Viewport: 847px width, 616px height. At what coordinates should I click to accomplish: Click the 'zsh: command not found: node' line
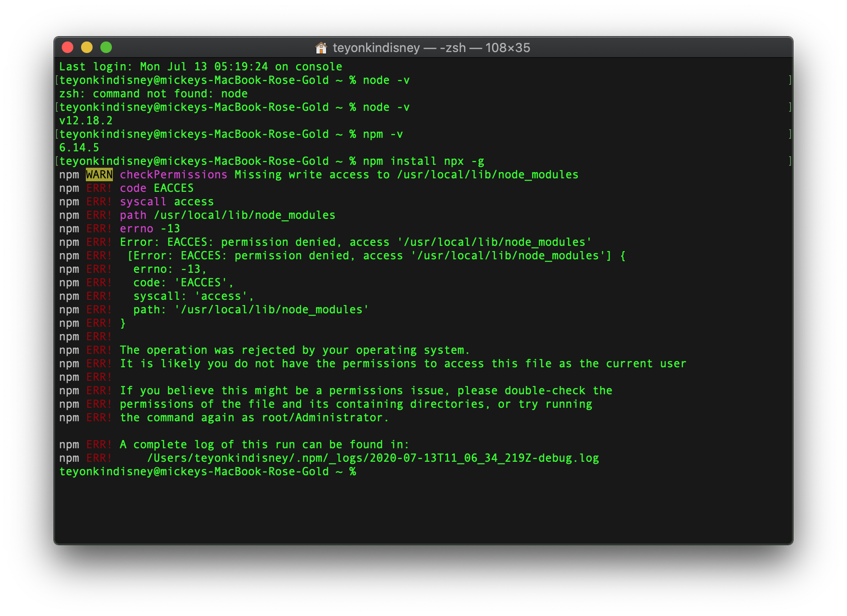(153, 94)
